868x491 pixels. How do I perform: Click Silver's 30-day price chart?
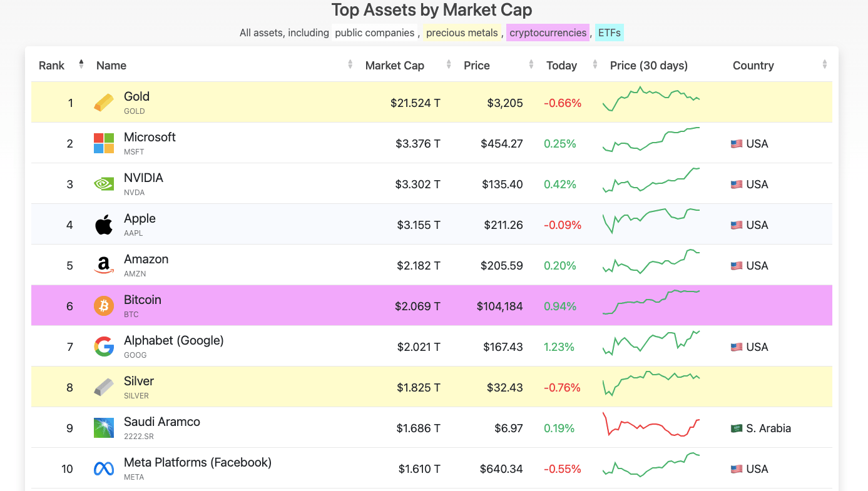click(x=651, y=383)
